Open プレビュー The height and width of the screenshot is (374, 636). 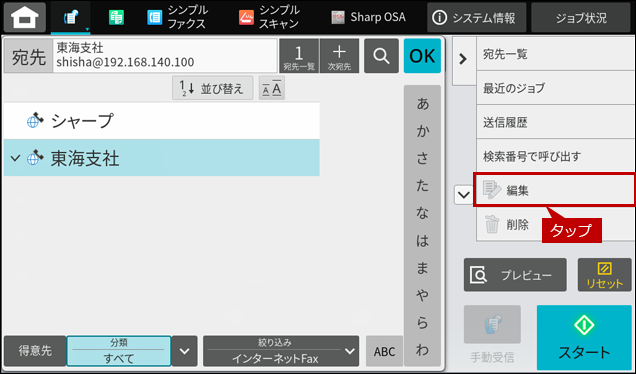pyautogui.click(x=515, y=275)
